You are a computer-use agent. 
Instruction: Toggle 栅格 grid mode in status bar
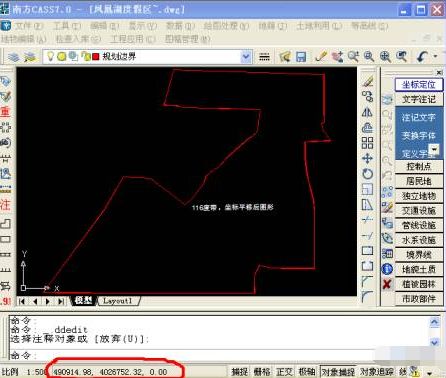(262, 371)
